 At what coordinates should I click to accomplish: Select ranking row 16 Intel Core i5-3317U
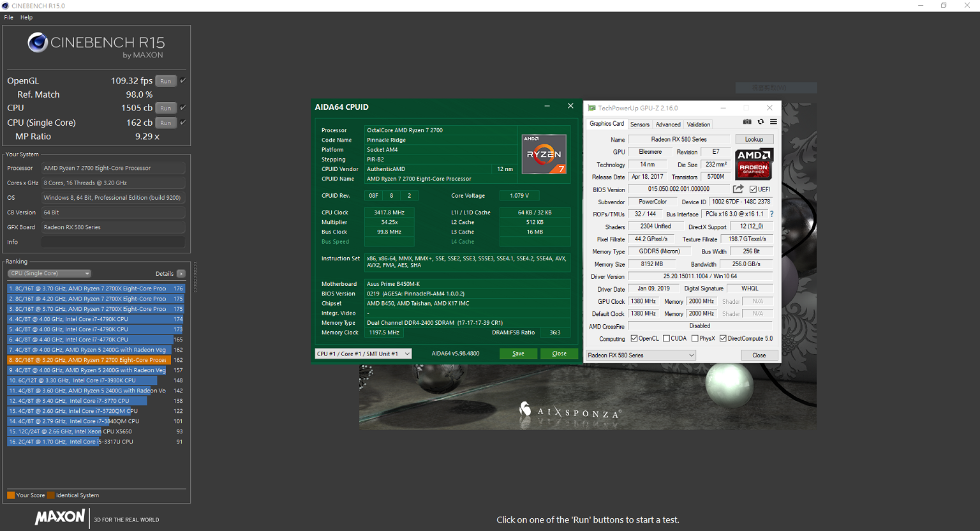tap(96, 442)
